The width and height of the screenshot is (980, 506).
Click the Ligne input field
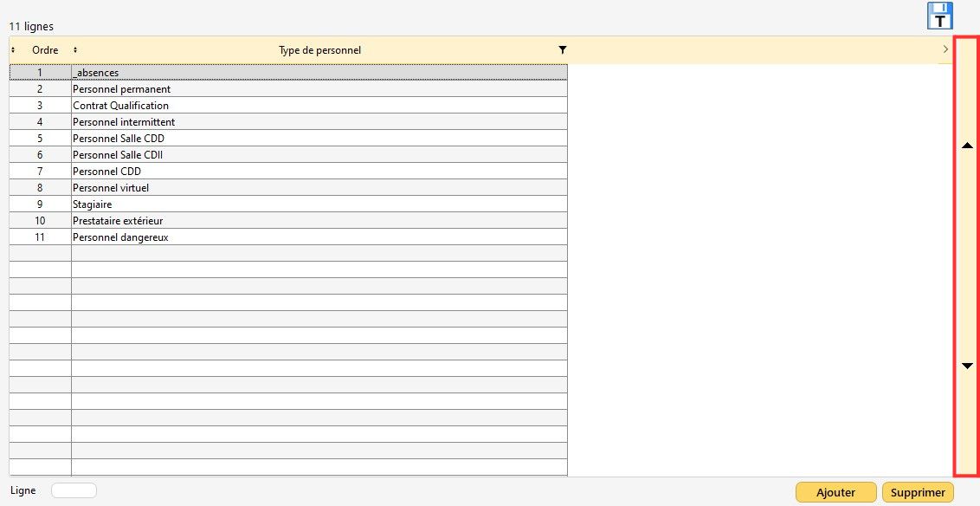[x=74, y=490]
